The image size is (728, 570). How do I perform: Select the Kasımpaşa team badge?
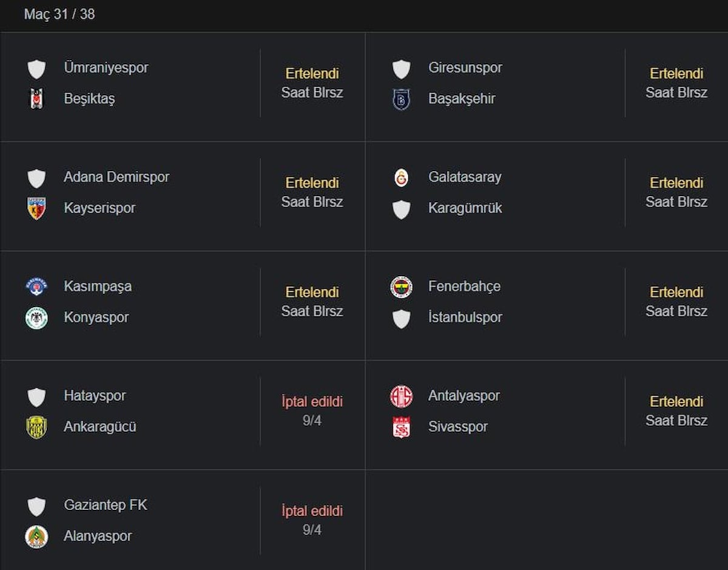(36, 287)
